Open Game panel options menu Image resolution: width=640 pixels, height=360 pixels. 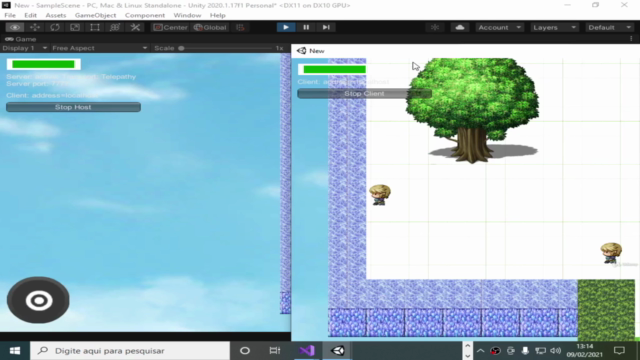click(x=631, y=39)
